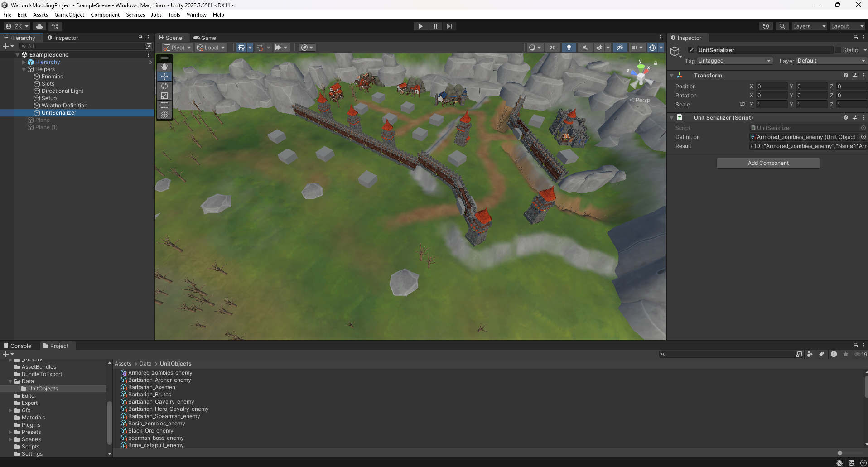Toggle the 2D scene view mode
Screen dimensions: 868x467
[552, 48]
